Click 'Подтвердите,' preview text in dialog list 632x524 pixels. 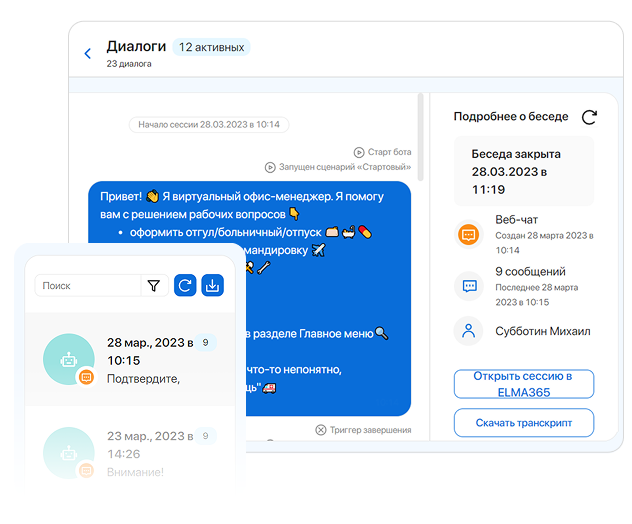[143, 379]
